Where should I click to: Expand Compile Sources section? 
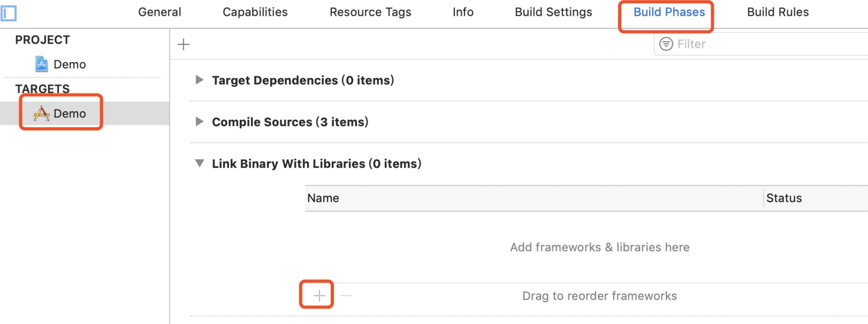pyautogui.click(x=200, y=121)
